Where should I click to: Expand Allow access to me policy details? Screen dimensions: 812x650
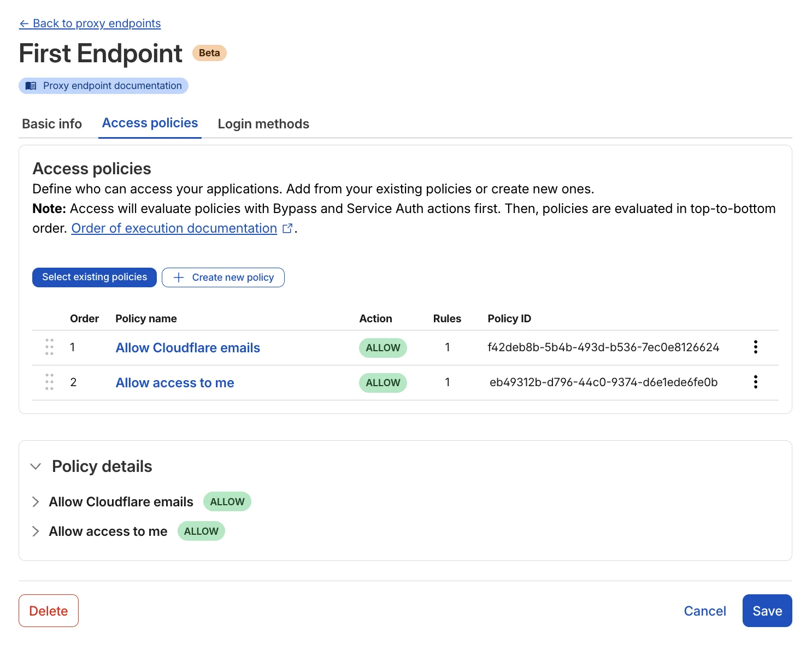tap(36, 531)
